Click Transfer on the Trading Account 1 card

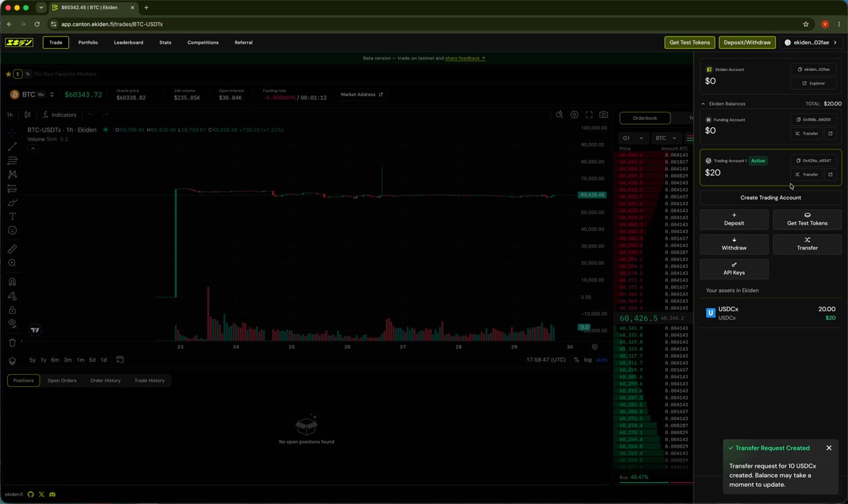coord(806,175)
